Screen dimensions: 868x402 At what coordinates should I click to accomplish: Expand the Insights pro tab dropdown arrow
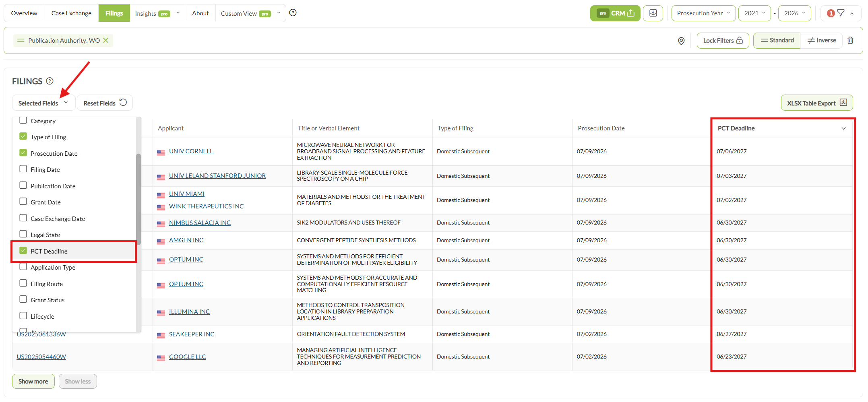click(178, 13)
